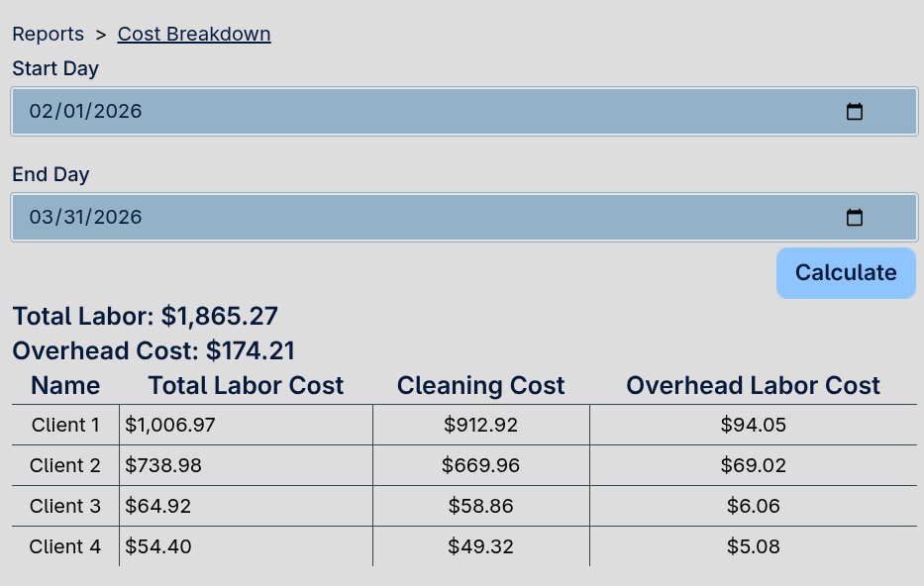The height and width of the screenshot is (586, 924).
Task: Click the Calculate button
Action: coord(846,273)
